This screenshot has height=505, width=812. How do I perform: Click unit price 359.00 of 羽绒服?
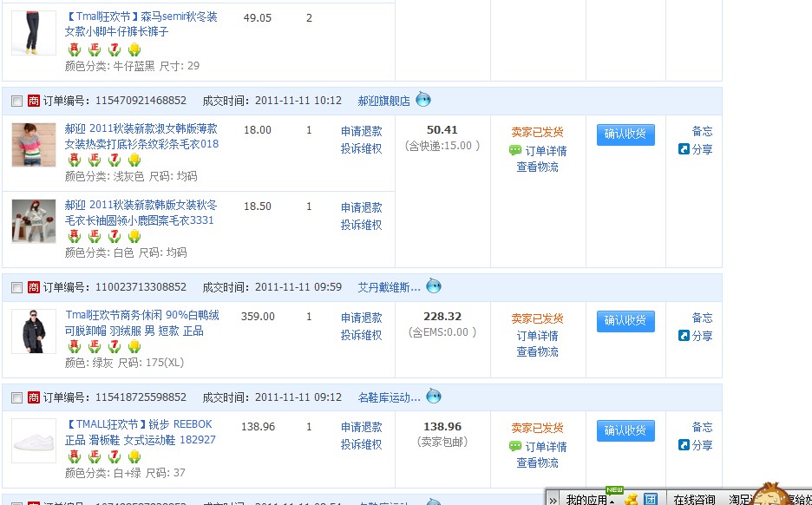tap(258, 317)
